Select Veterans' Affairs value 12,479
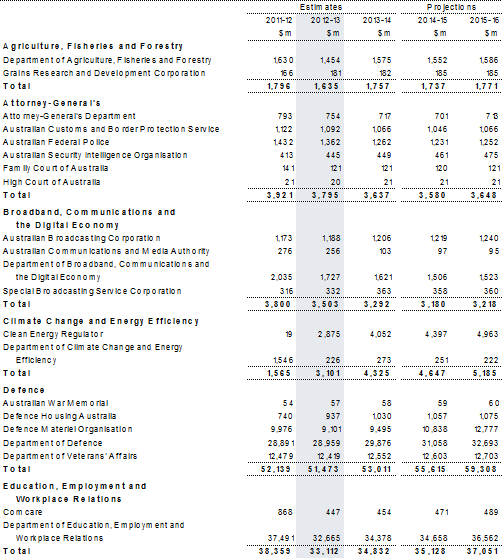504x558 pixels. click(281, 456)
